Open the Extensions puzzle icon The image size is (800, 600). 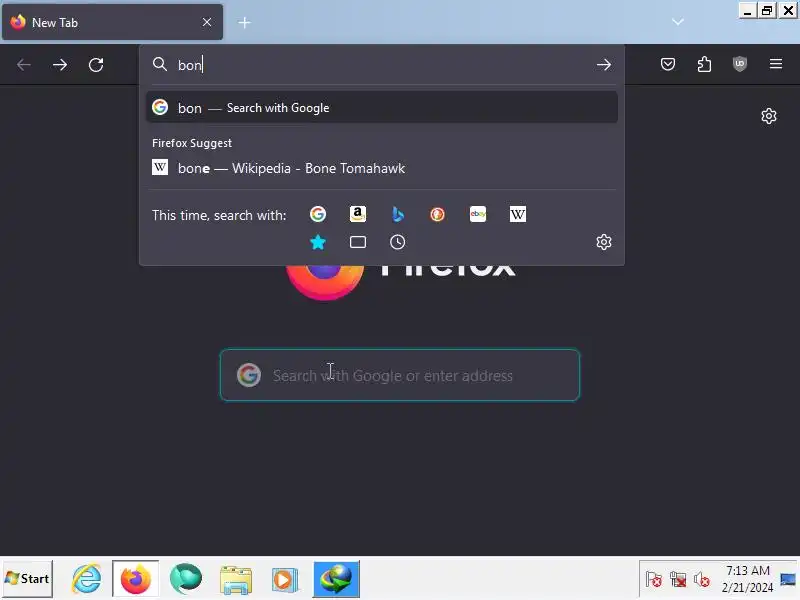pyautogui.click(x=704, y=64)
